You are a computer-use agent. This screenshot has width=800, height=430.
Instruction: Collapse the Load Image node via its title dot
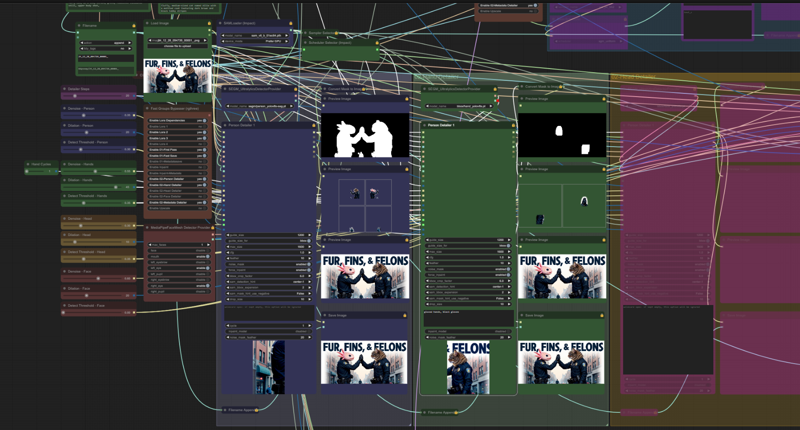tap(147, 23)
